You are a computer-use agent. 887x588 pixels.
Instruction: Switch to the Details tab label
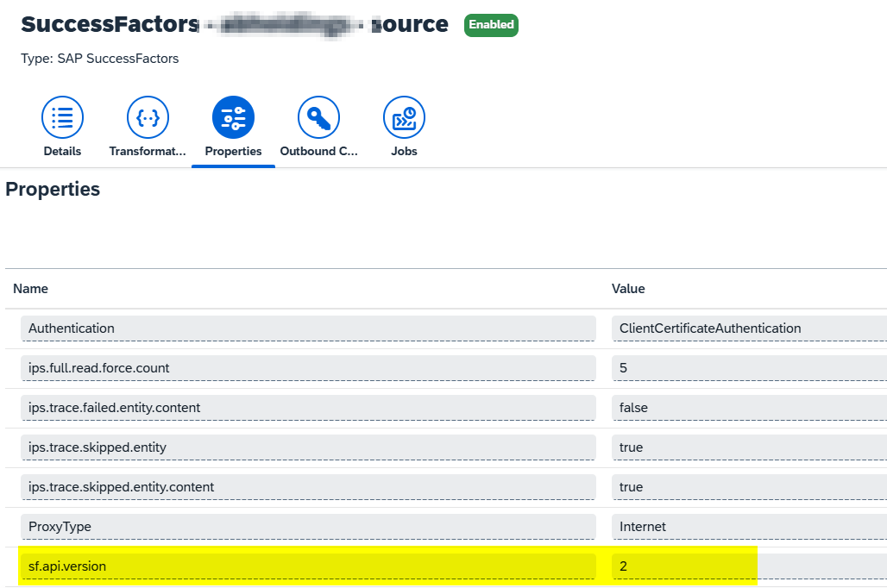tap(62, 151)
